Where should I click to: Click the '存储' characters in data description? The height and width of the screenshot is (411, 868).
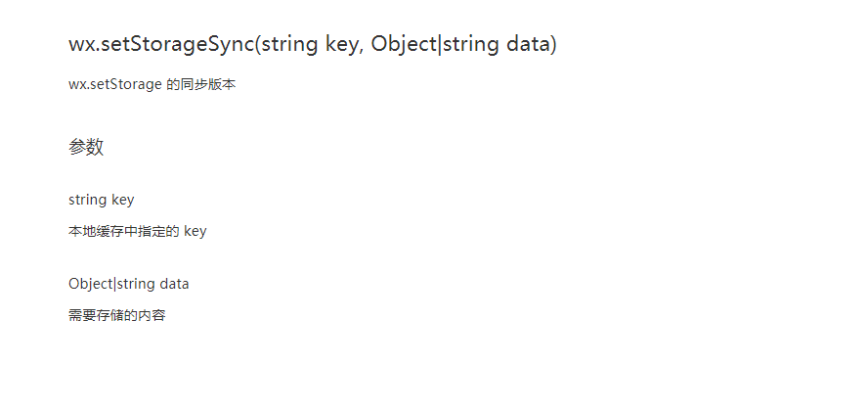point(110,315)
